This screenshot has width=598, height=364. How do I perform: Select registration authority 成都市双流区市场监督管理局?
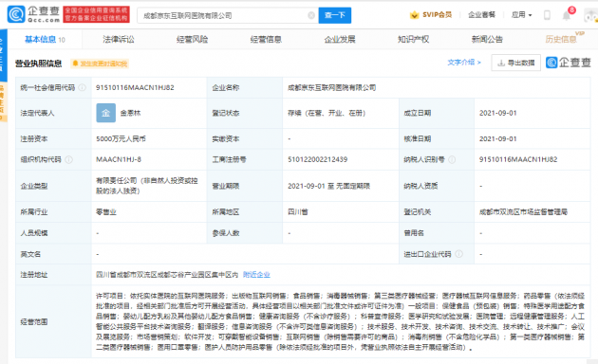click(x=524, y=212)
